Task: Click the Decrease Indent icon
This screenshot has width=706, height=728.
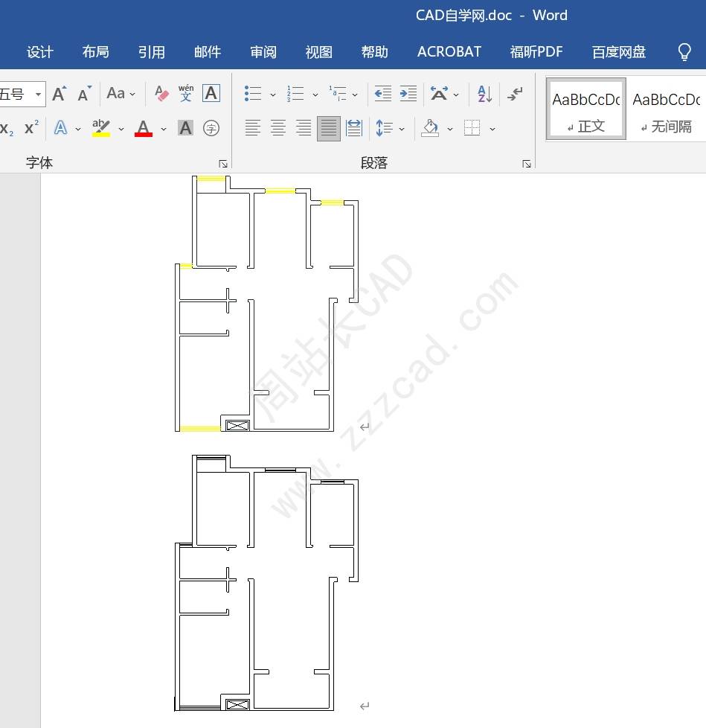Action: (382, 94)
